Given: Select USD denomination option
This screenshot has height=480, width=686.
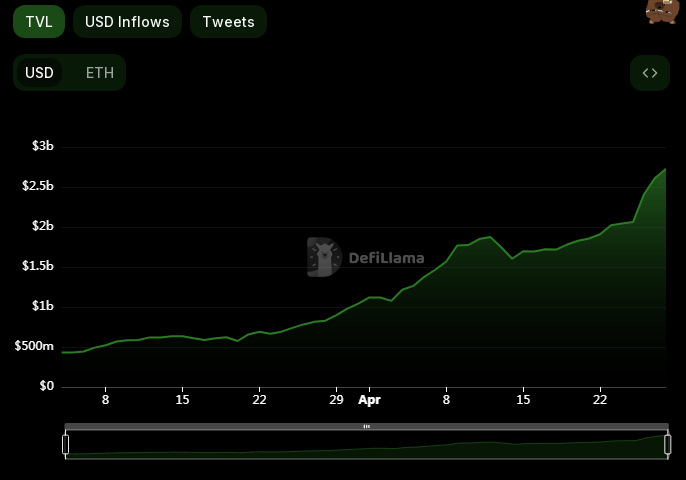Looking at the screenshot, I should (x=39, y=73).
